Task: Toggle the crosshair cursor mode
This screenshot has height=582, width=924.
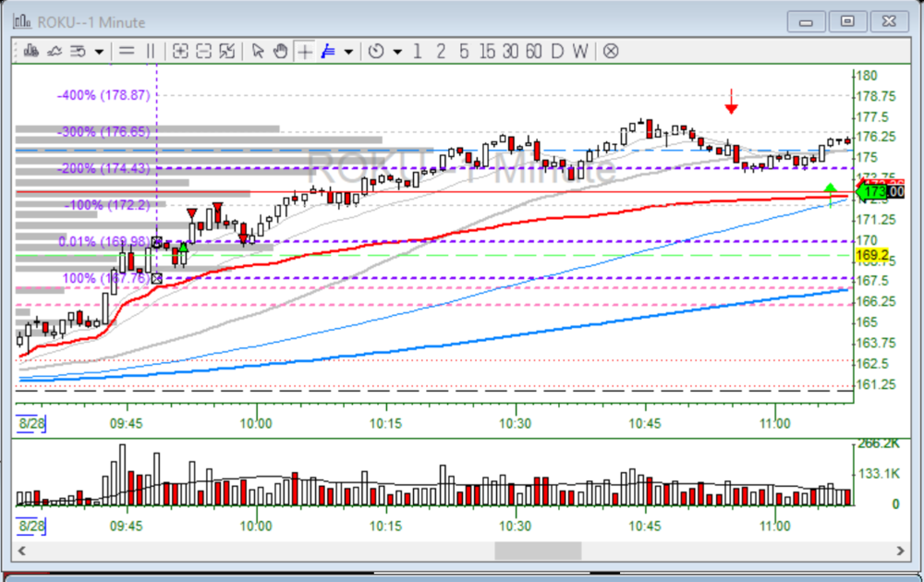Action: (x=304, y=52)
